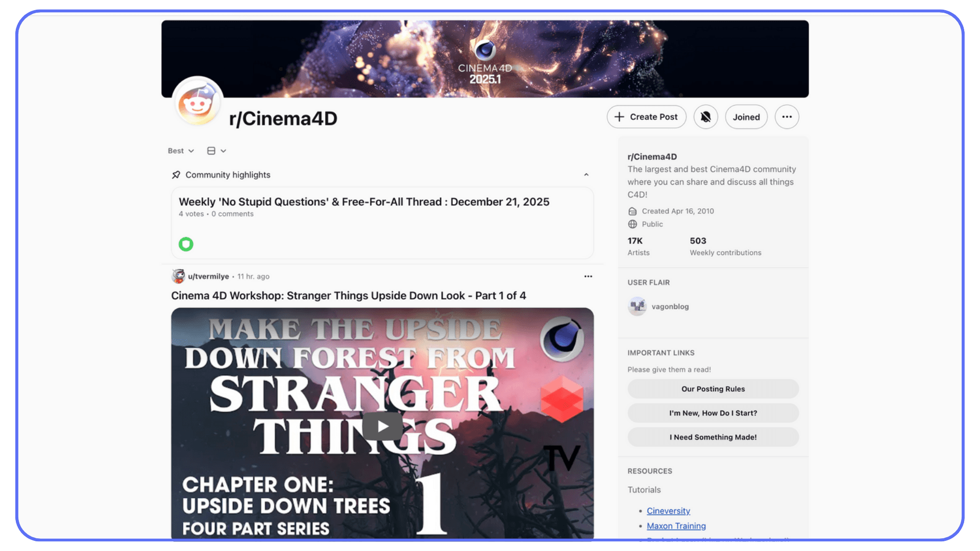Play the Stranger Things workshop video
The image size is (980, 551).
(382, 426)
